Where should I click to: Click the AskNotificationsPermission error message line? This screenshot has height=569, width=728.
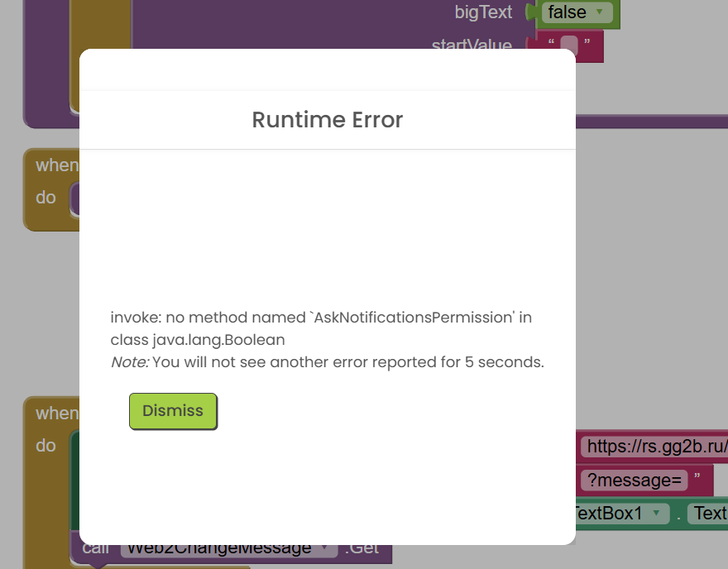321,318
